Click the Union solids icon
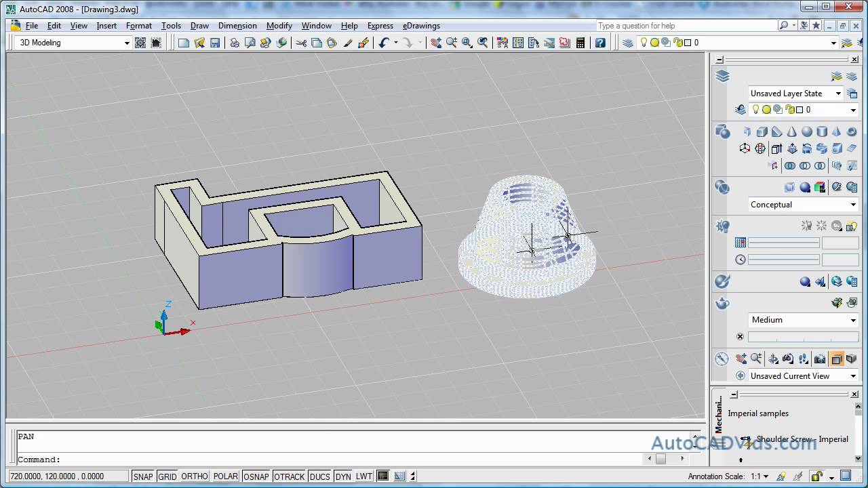The image size is (868, 488). coord(790,165)
